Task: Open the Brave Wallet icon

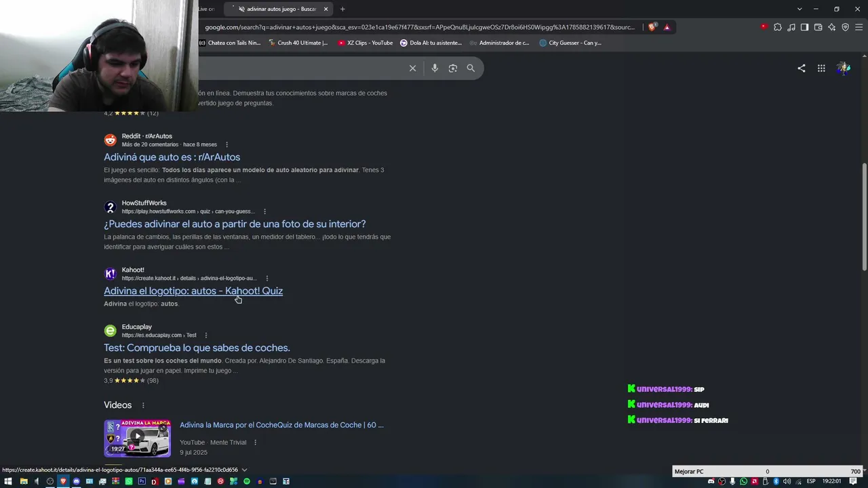Action: (x=818, y=27)
